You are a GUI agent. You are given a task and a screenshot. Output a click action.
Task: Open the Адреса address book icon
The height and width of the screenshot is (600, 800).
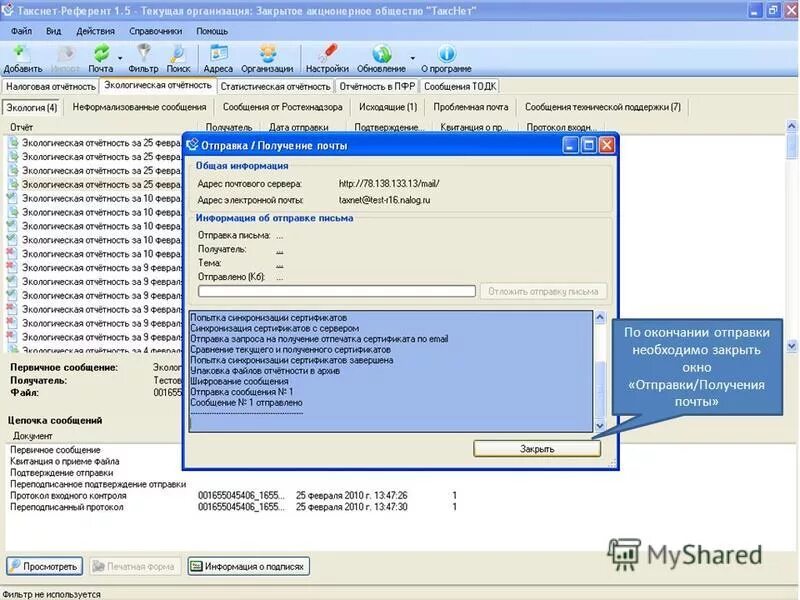tap(218, 59)
